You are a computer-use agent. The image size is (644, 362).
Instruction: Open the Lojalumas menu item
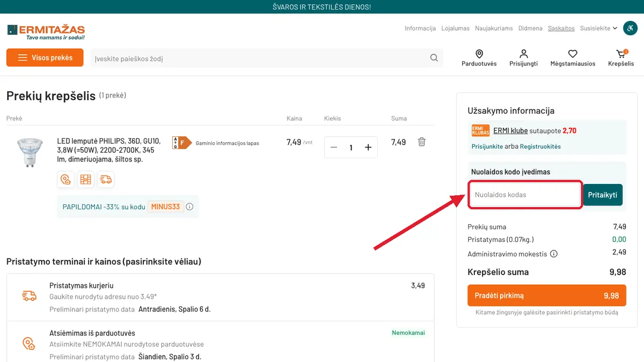[x=456, y=28]
